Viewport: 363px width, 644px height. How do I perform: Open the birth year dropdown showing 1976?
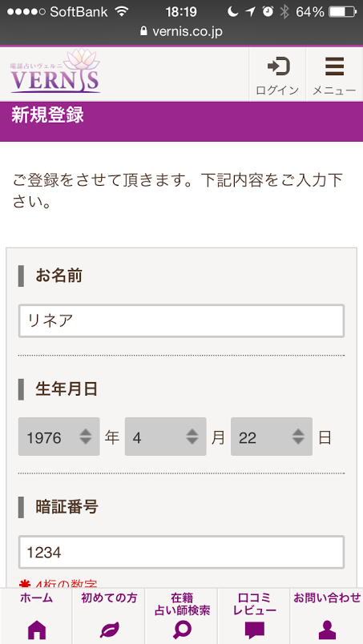coord(58,437)
